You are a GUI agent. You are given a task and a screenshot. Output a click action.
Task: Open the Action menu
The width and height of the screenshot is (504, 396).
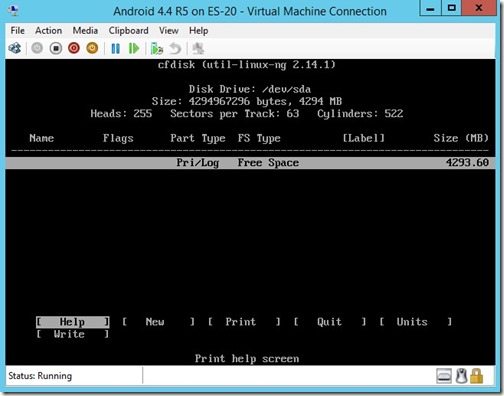(48, 31)
